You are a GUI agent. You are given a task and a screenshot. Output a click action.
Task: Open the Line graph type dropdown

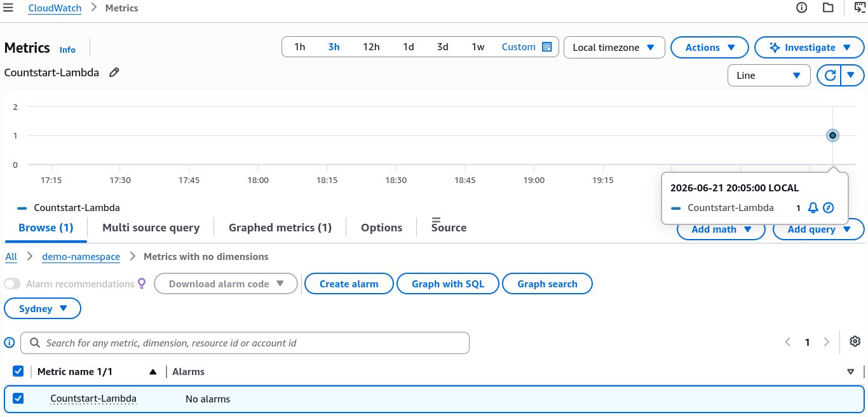[769, 75]
